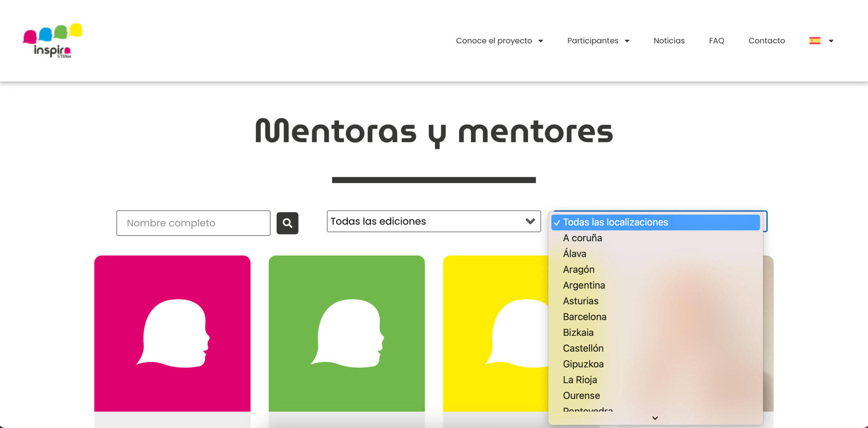Open the Contacto link
The width and height of the screenshot is (868, 428).
(x=766, y=41)
